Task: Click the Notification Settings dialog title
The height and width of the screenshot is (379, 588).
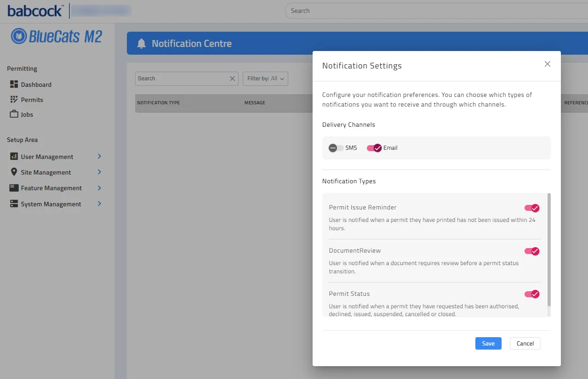Action: (362, 66)
